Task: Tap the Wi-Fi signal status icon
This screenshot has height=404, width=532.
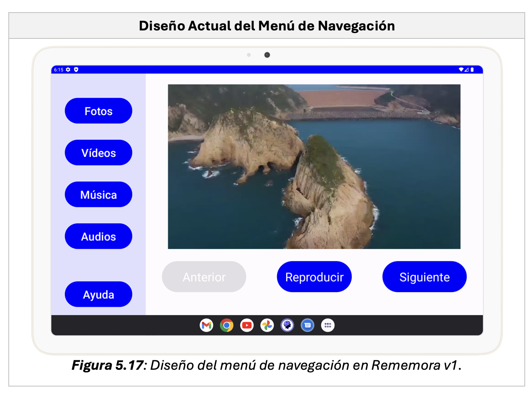Action: [x=461, y=70]
